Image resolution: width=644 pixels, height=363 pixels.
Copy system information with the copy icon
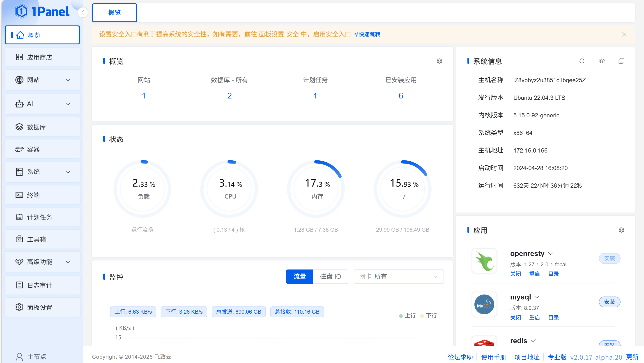[621, 61]
